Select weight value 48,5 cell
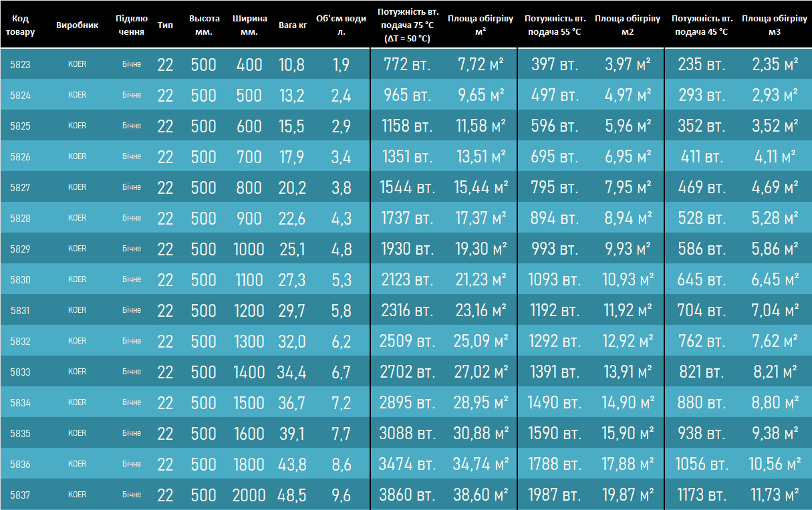812x510 pixels. pyautogui.click(x=292, y=495)
